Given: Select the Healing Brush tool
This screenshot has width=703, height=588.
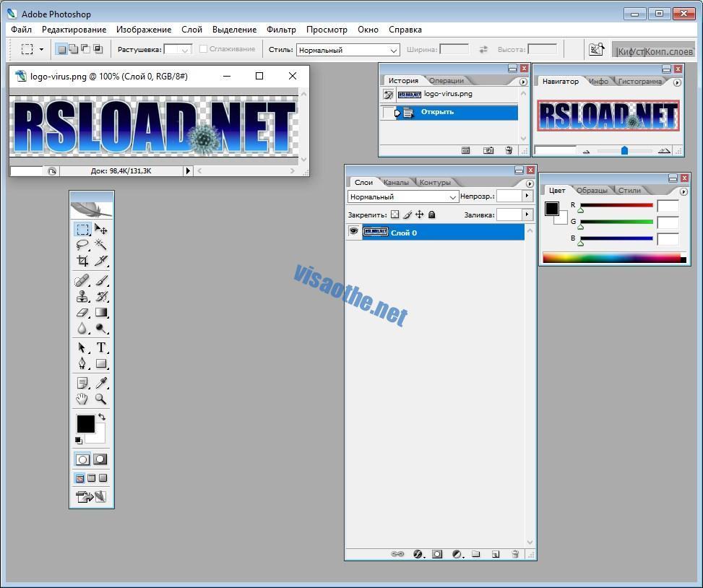Looking at the screenshot, I should tap(82, 280).
